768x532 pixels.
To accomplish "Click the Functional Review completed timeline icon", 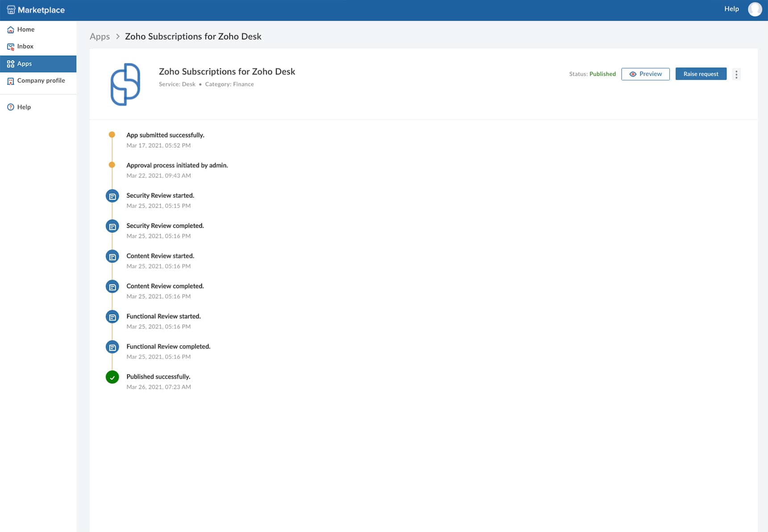I will (x=113, y=347).
